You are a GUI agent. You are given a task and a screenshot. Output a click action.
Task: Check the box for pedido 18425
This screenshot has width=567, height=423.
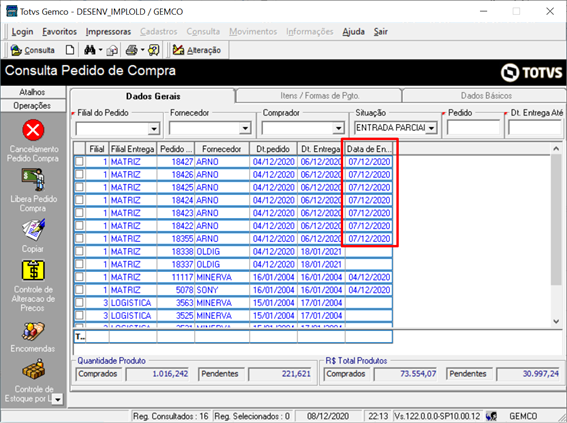pos(79,187)
